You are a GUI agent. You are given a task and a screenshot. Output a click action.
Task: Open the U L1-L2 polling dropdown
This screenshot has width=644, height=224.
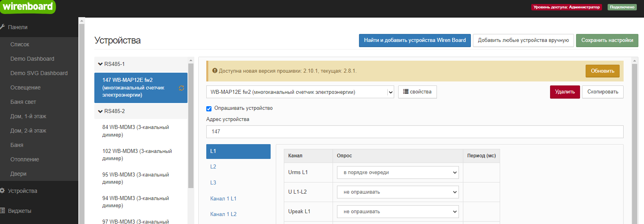tap(398, 192)
